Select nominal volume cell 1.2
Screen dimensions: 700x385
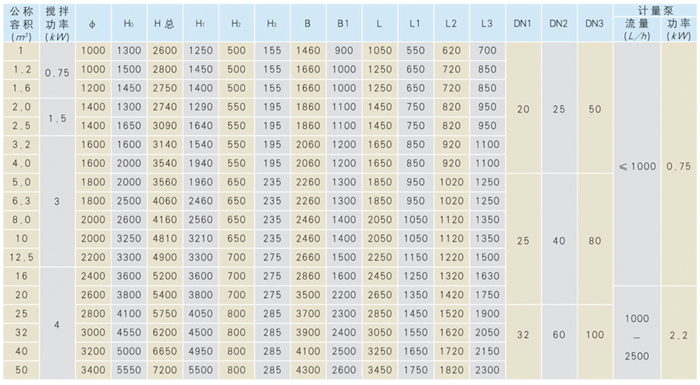(21, 69)
